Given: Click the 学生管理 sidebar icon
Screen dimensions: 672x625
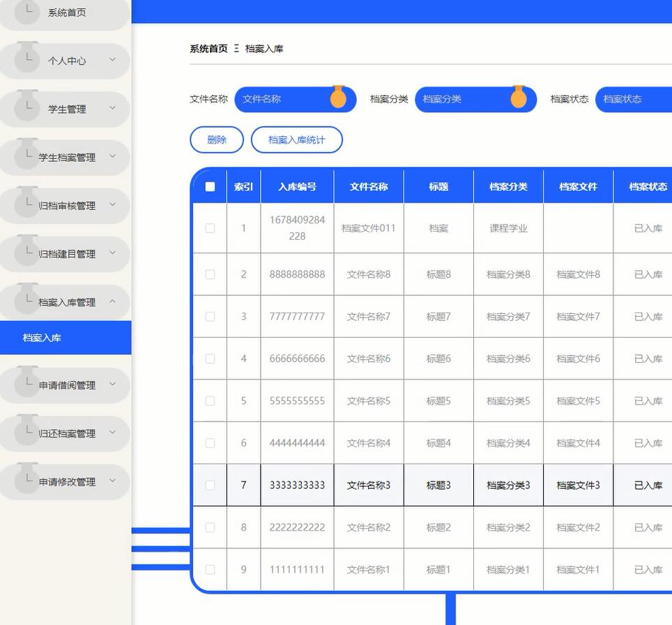Looking at the screenshot, I should tap(25, 109).
